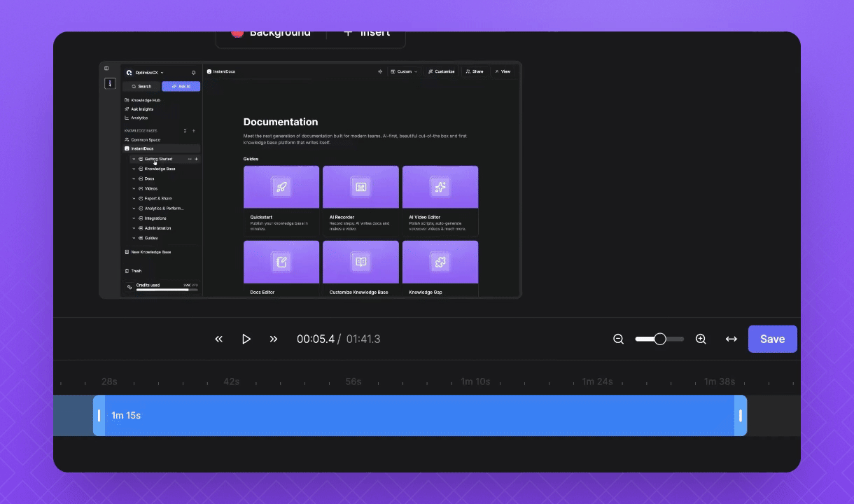The image size is (854, 504).
Task: Click the credits coins icon
Action: click(x=129, y=287)
